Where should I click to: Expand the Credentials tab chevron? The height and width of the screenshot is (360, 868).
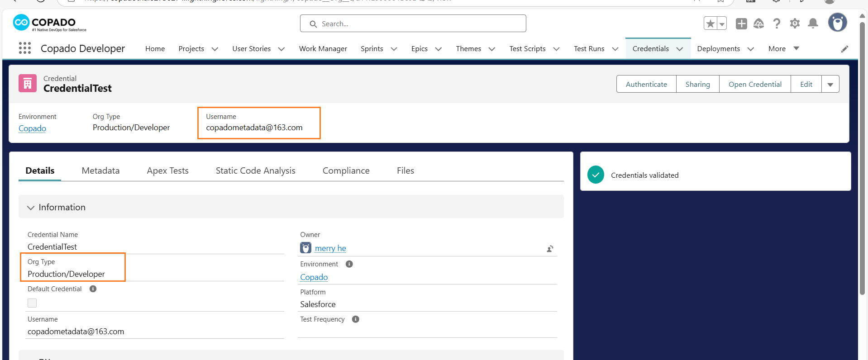pos(680,49)
